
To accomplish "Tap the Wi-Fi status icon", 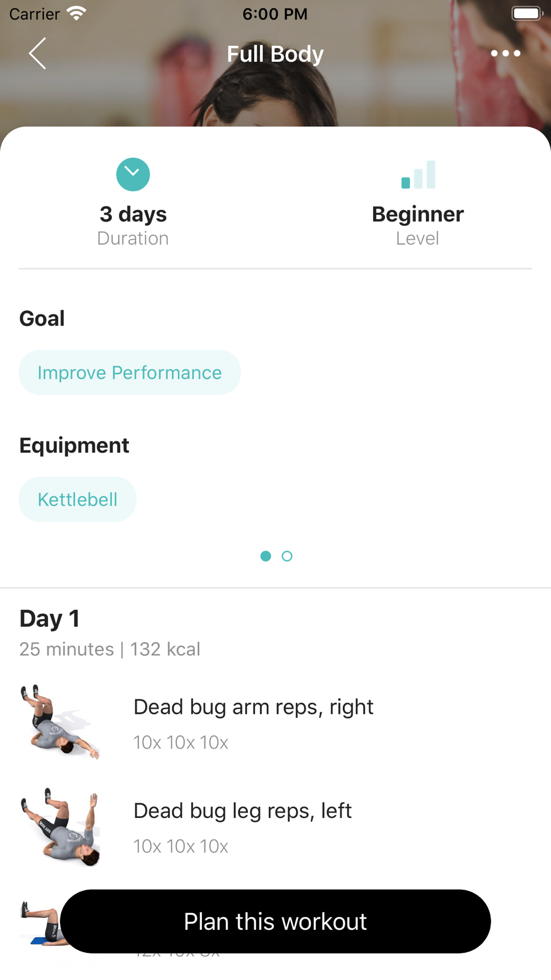I will [x=77, y=13].
